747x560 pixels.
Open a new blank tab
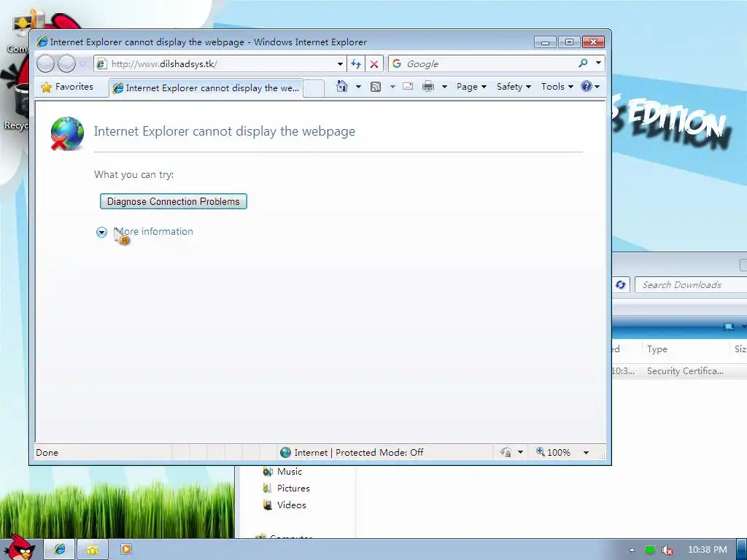(x=314, y=88)
